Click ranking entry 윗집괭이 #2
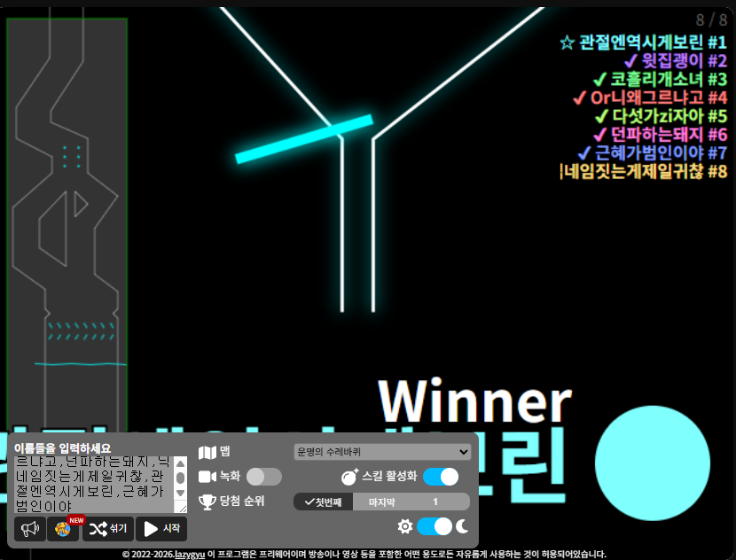The image size is (736, 560). [x=684, y=61]
